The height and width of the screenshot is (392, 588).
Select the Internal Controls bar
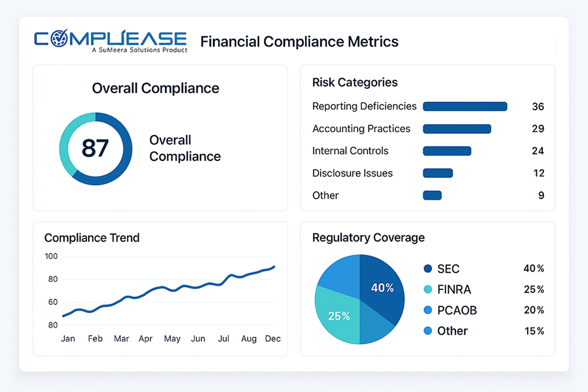447,151
